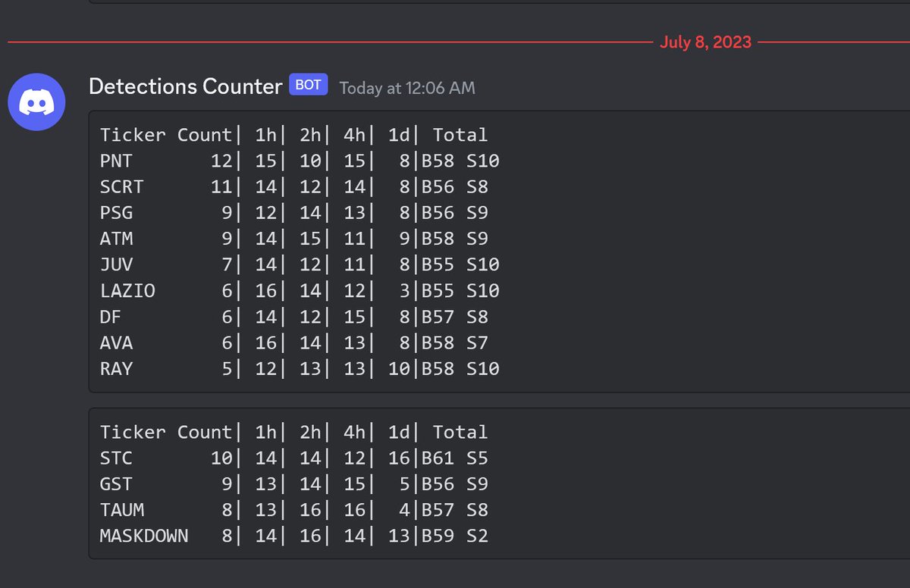Click the B61 S5 total for STC
Viewport: 910px width, 588px height.
click(x=455, y=458)
